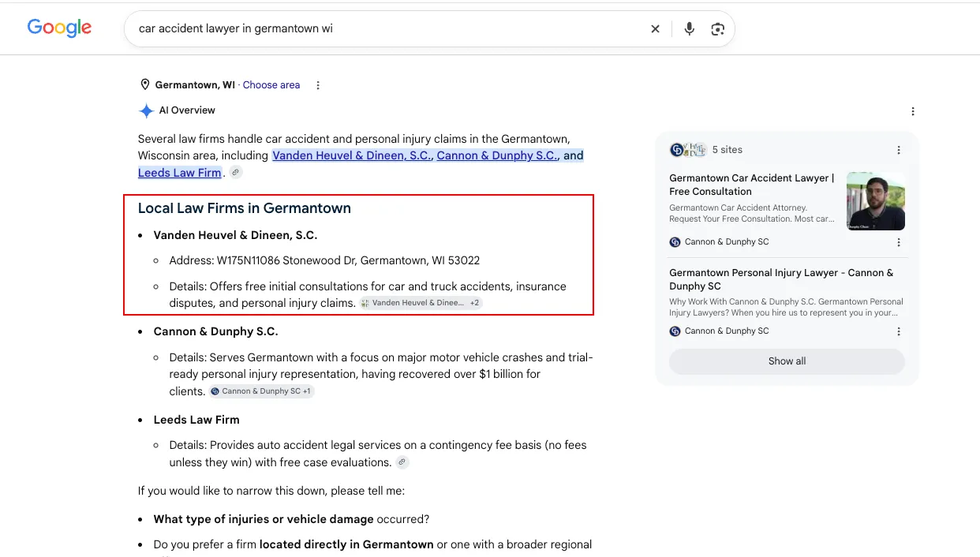Open the AI Overview three-dot options menu
Screen dimensions: 980x557
[913, 111]
